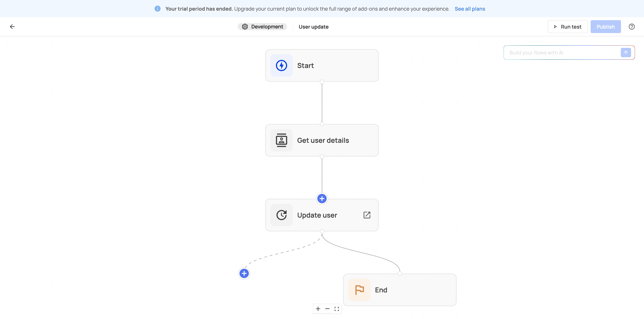This screenshot has width=644, height=319.
Task: Zoom out the canvas with minus control
Action: point(327,309)
